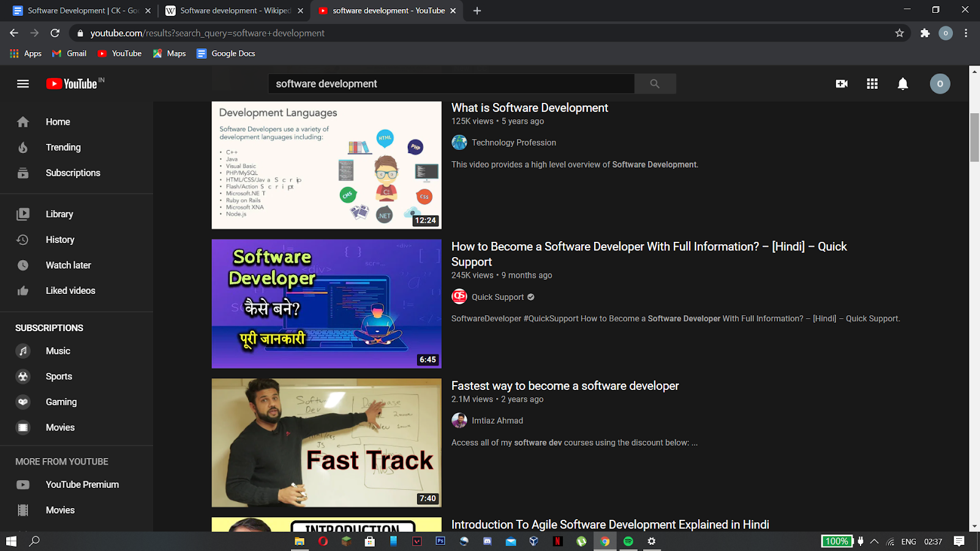The height and width of the screenshot is (551, 980).
Task: Open 'Fastest way to become a software developer' title
Action: (565, 386)
